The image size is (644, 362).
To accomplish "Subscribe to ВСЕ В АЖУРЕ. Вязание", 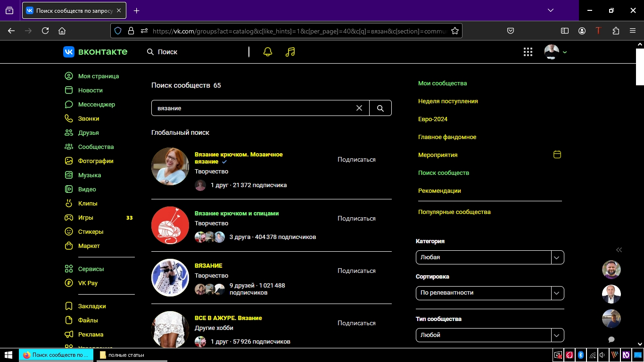I will tap(356, 323).
